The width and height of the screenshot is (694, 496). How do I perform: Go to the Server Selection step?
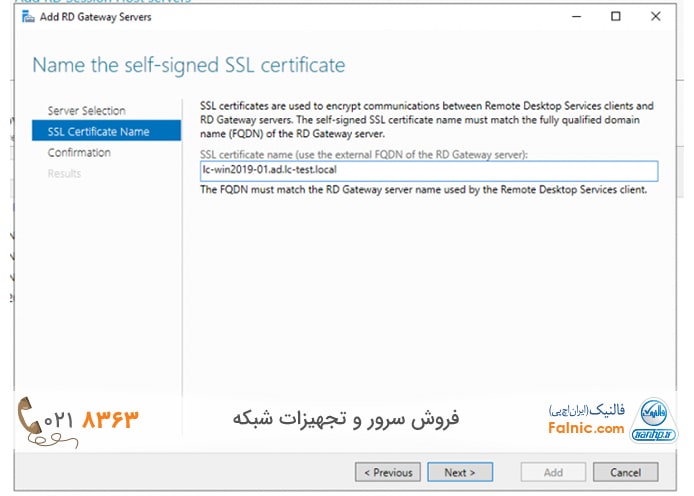[x=86, y=111]
